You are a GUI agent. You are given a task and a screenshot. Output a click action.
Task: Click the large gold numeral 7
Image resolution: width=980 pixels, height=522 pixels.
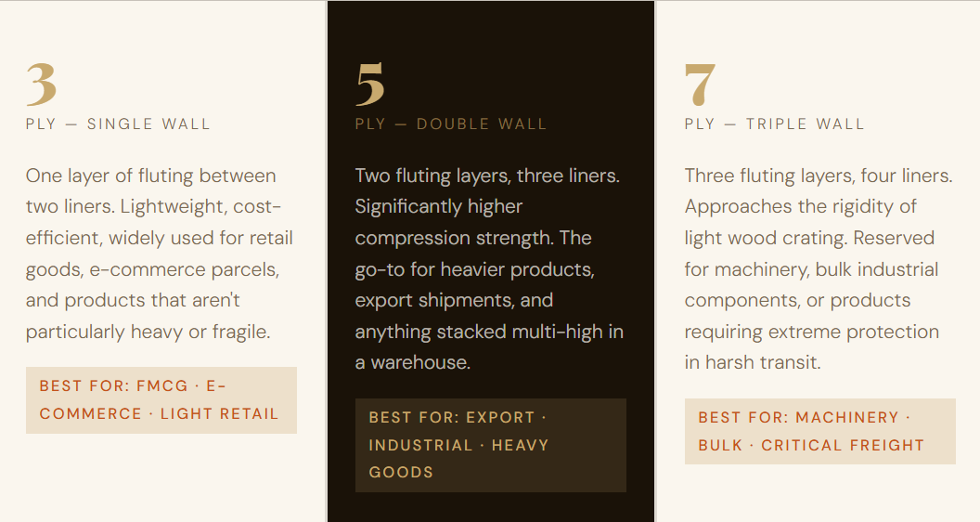pos(700,85)
